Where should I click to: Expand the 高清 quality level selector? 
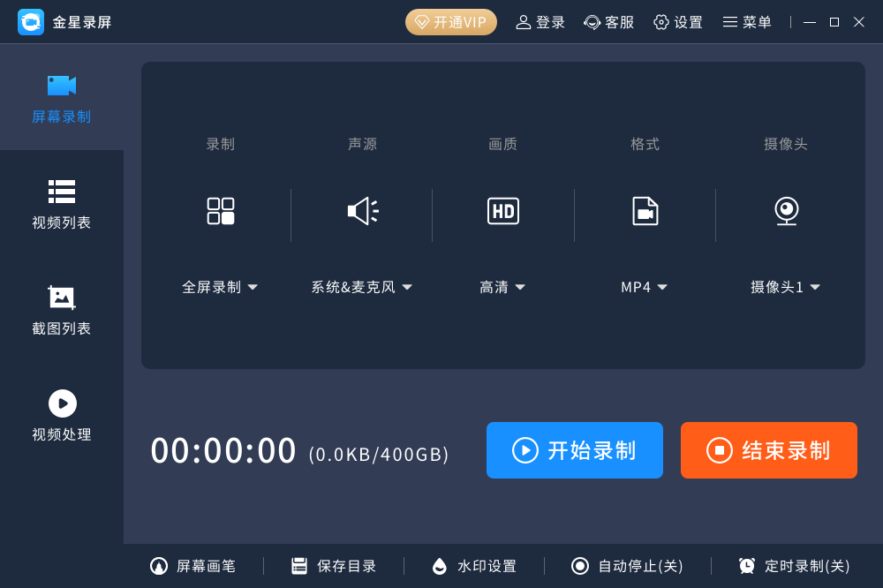click(502, 287)
